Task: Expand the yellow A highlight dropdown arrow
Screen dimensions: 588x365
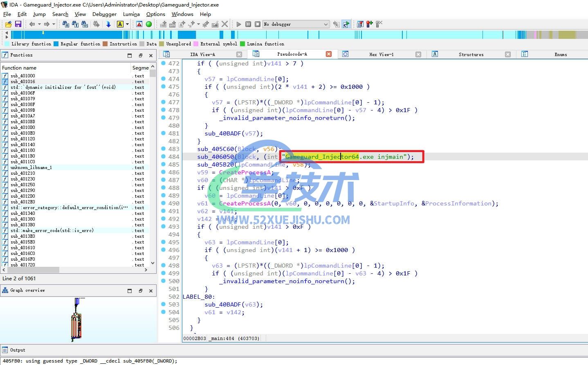Action: tap(127, 24)
